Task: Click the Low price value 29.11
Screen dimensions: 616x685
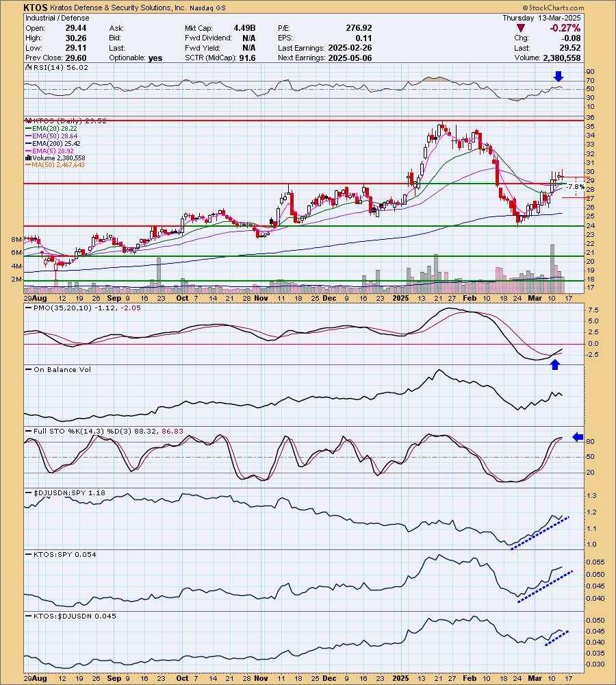Action: click(x=76, y=48)
